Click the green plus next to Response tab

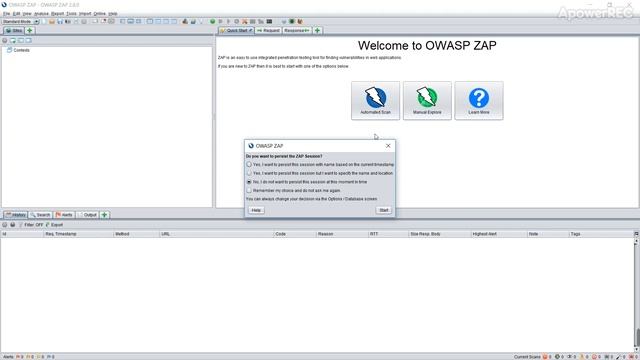click(x=317, y=31)
